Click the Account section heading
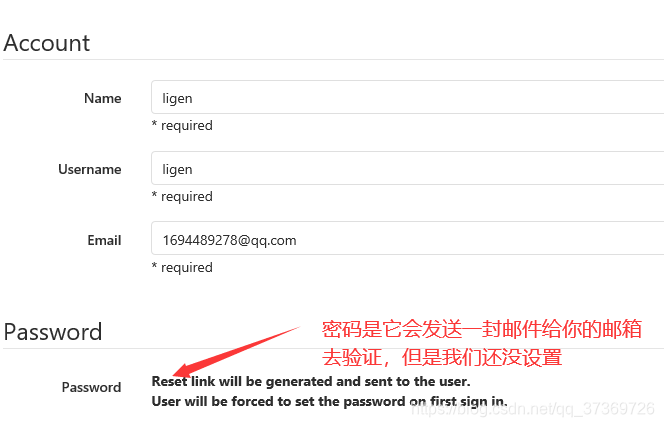The height and width of the screenshot is (427, 664). point(47,43)
